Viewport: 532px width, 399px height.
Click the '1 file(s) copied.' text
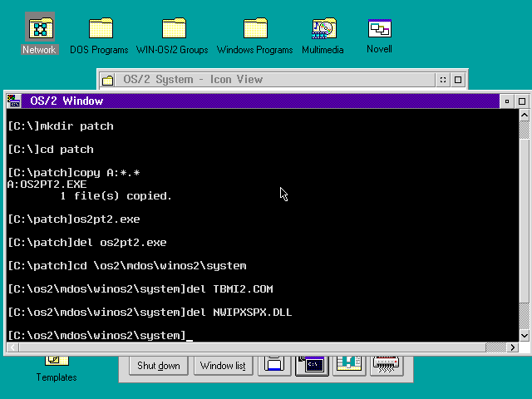click(116, 196)
